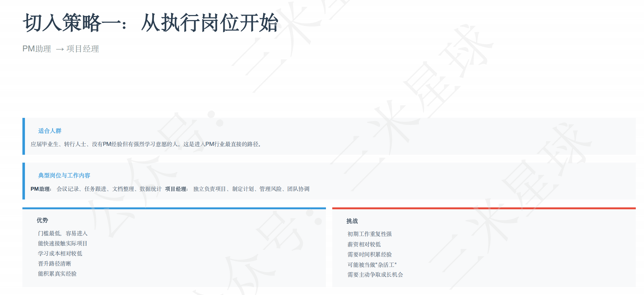Click the slide title 切入策略一：从执行岗位开始
This screenshot has height=295, width=644.
tap(150, 23)
